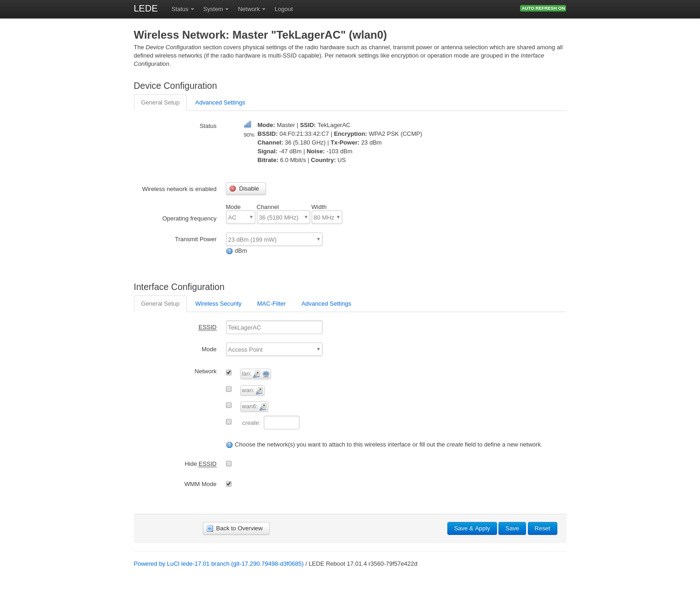
Task: Open the dBm help tooltip icon
Action: [229, 251]
